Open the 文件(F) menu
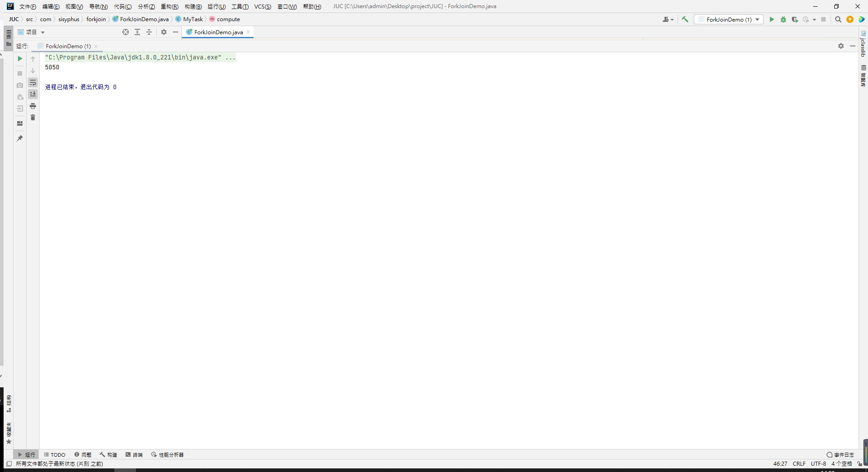The height and width of the screenshot is (472, 868). 28,6
